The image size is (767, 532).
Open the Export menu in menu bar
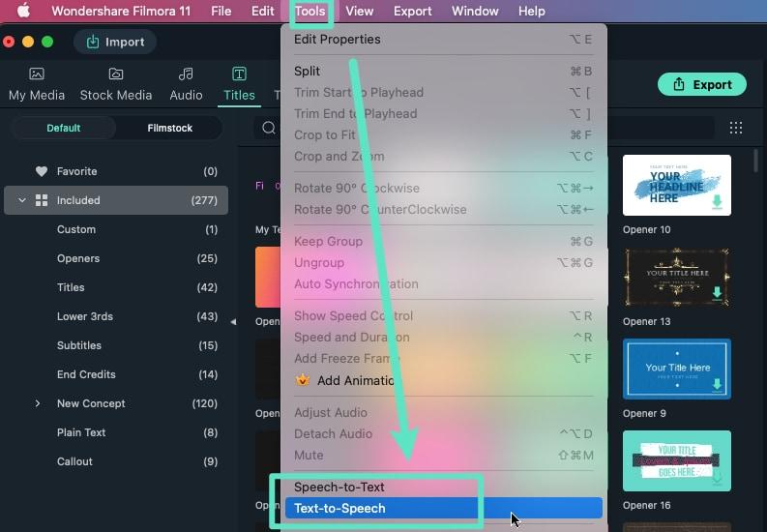412,11
